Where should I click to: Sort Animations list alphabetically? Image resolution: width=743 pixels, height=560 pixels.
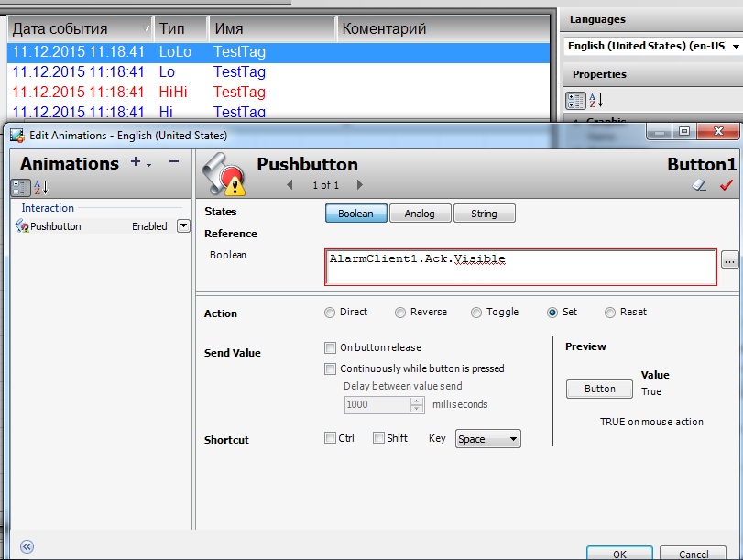(x=40, y=188)
